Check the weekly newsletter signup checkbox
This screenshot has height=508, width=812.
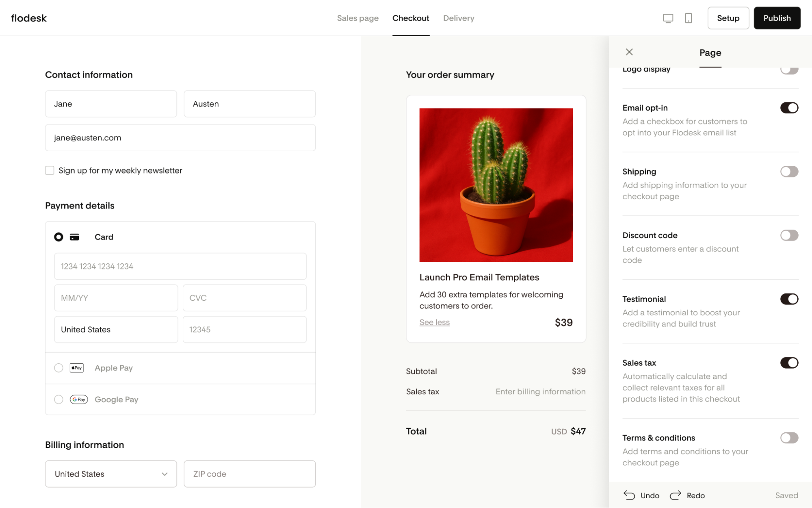(50, 170)
